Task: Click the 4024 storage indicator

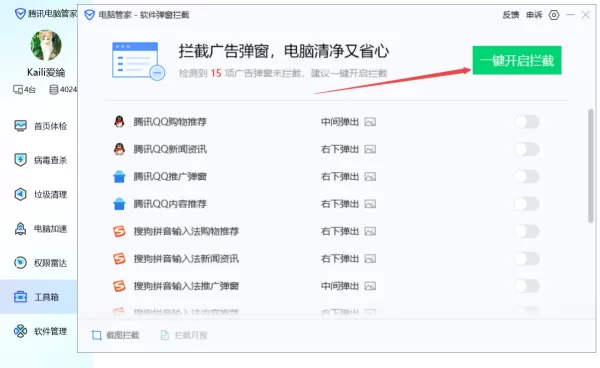Action: tap(63, 90)
